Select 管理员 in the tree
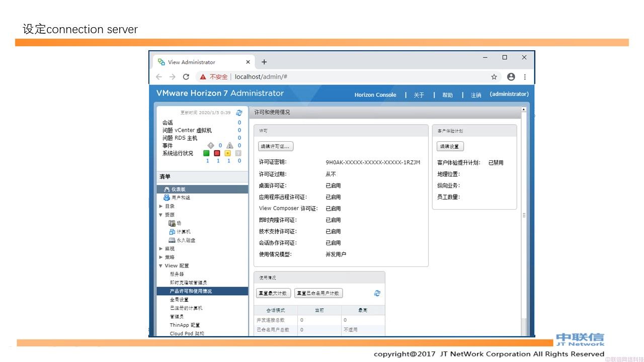The height and width of the screenshot is (362, 644). pyautogui.click(x=177, y=317)
